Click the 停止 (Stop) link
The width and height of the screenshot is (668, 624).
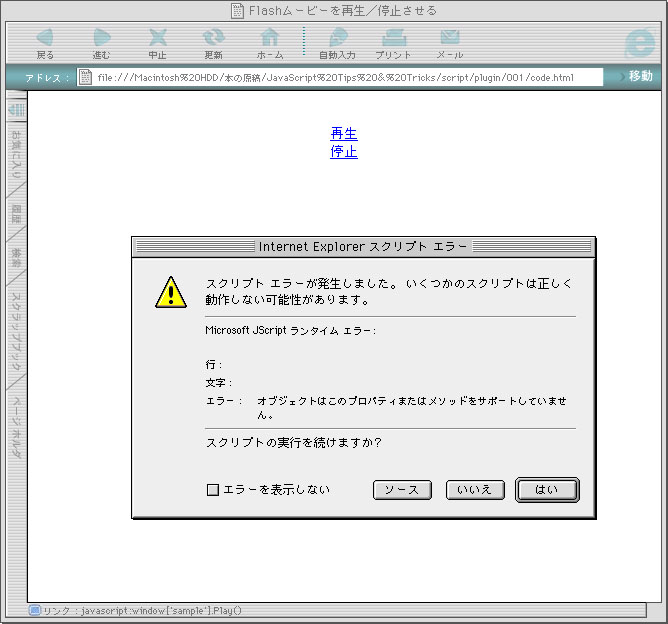344,151
